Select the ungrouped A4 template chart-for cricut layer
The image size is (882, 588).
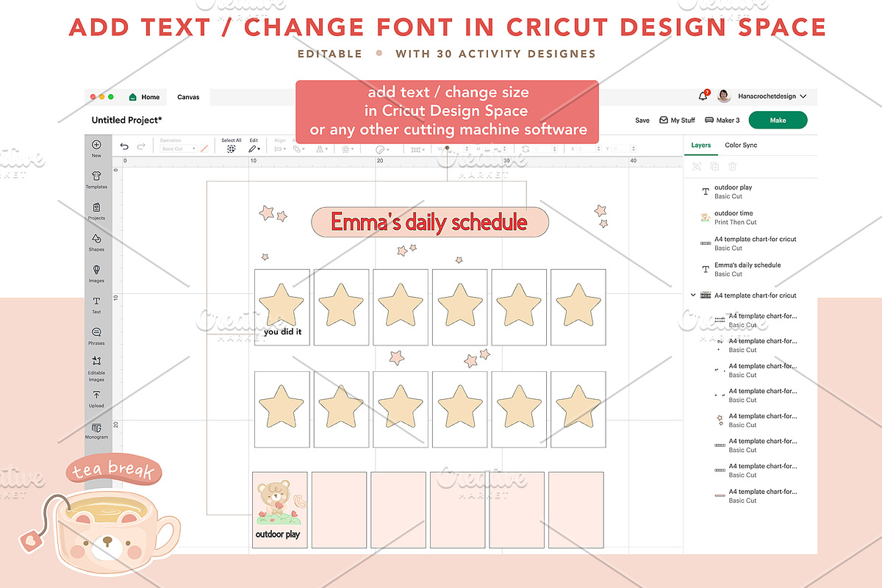point(750,243)
